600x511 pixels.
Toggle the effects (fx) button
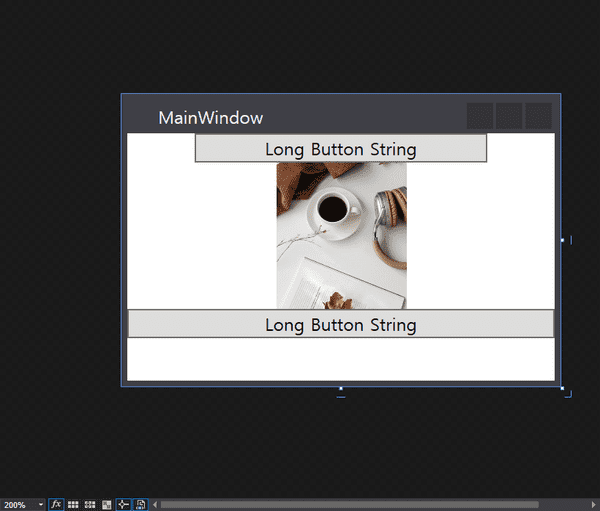pyautogui.click(x=56, y=505)
